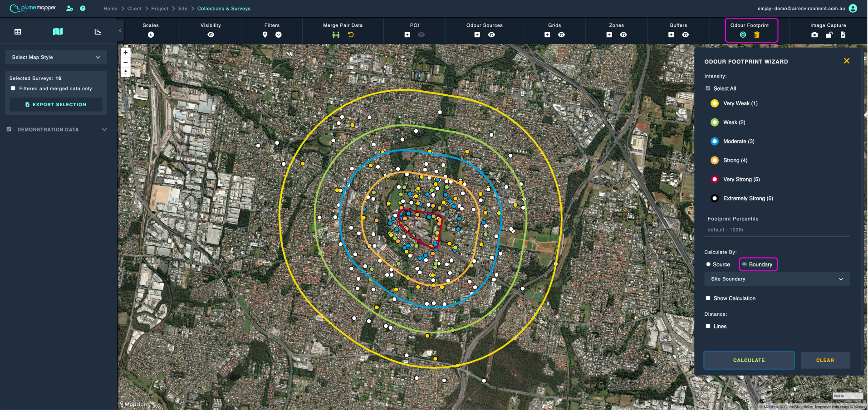Open the Odour Footprint target icon
Screen dimensions: 868x410
[x=743, y=35]
